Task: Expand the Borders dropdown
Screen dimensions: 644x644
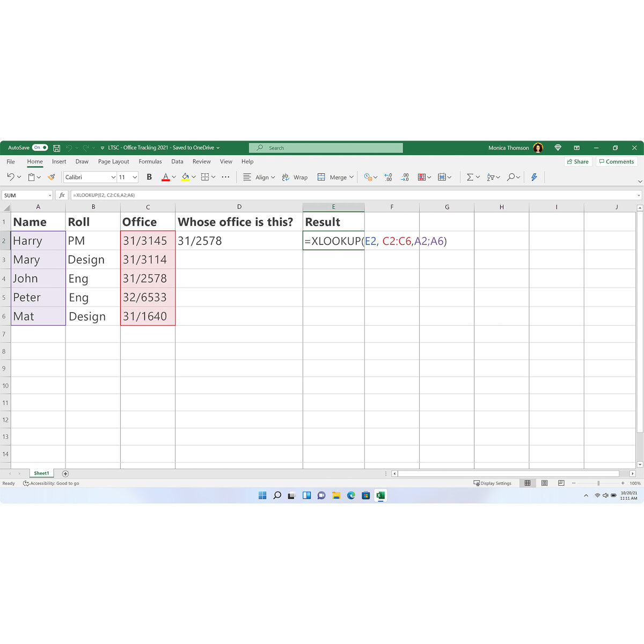Action: pos(213,177)
